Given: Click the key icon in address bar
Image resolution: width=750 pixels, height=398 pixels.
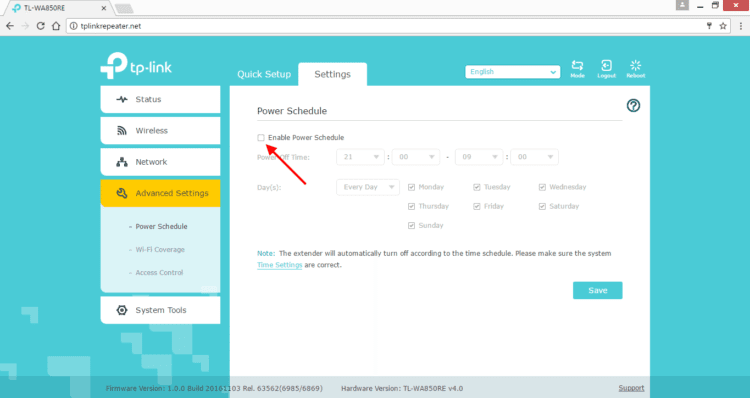Looking at the screenshot, I should 709,26.
